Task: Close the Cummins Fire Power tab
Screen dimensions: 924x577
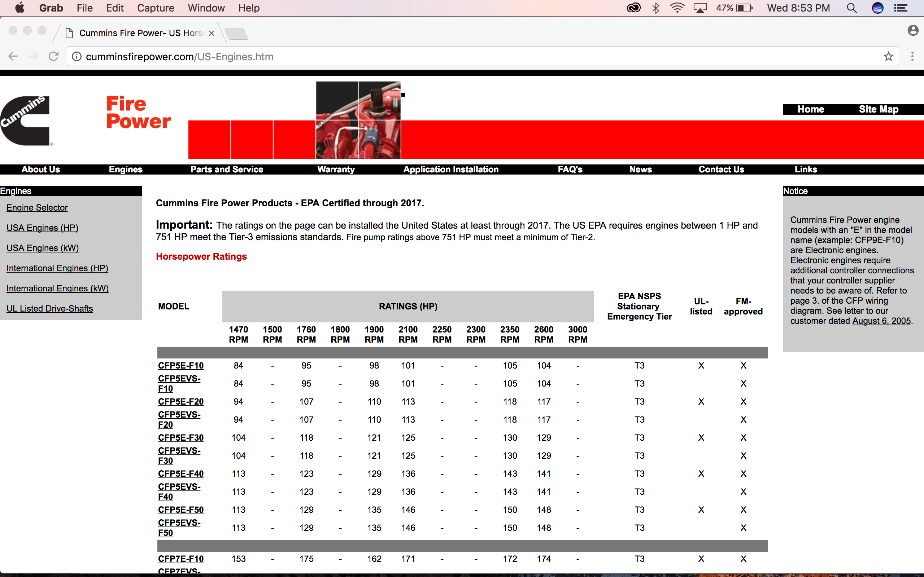Action: (x=212, y=33)
